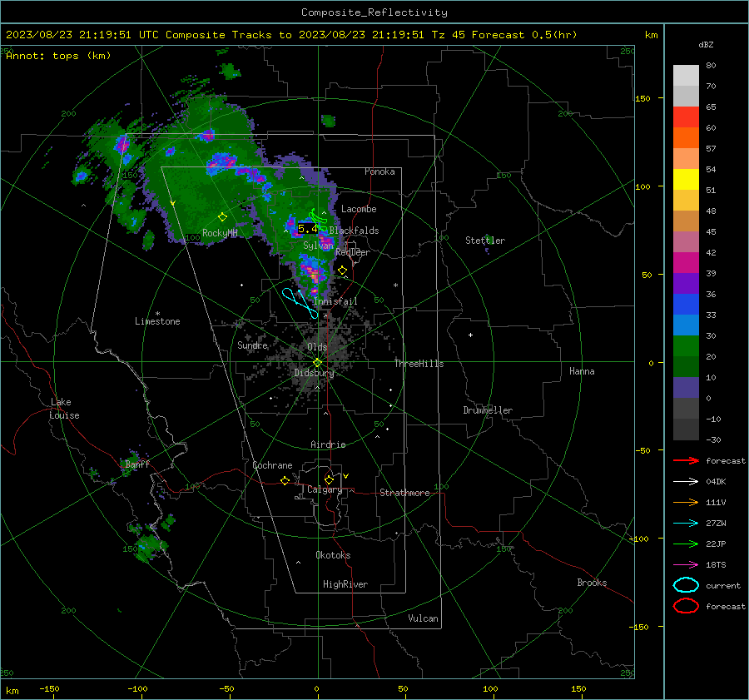749x700 pixels.
Task: Select the bright yellow 51-54 dBZ swatch
Action: (x=686, y=180)
